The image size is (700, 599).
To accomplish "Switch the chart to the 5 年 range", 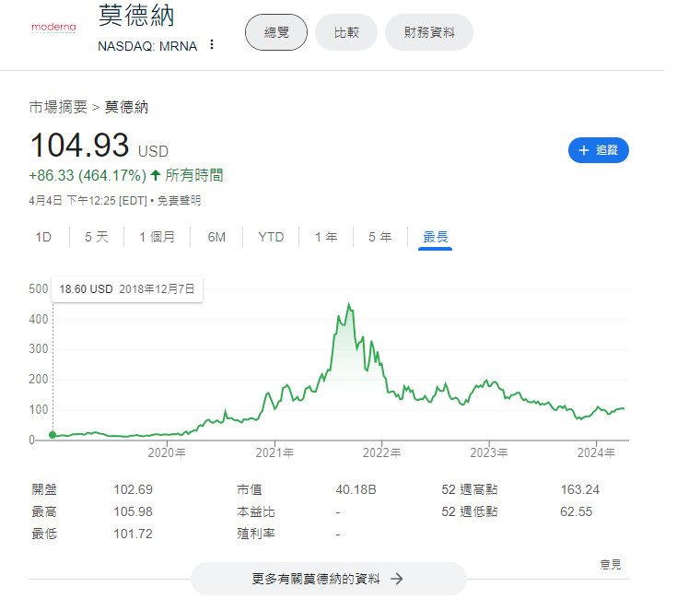I will pyautogui.click(x=379, y=237).
